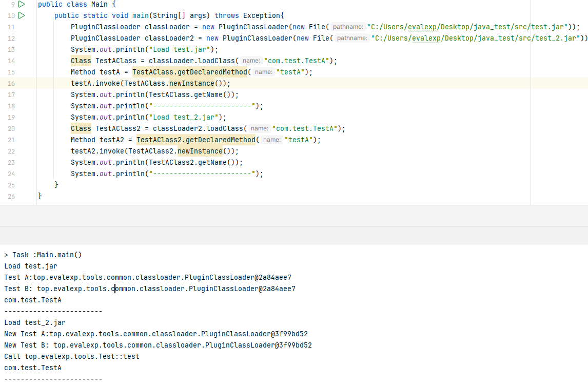Click "Load test.jar" line in console output
This screenshot has width=588, height=384.
click(x=31, y=266)
